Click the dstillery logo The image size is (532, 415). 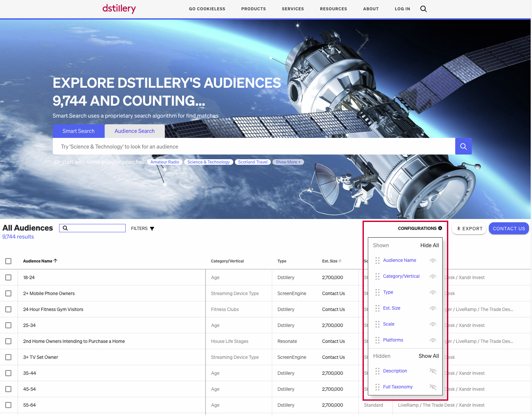point(119,9)
